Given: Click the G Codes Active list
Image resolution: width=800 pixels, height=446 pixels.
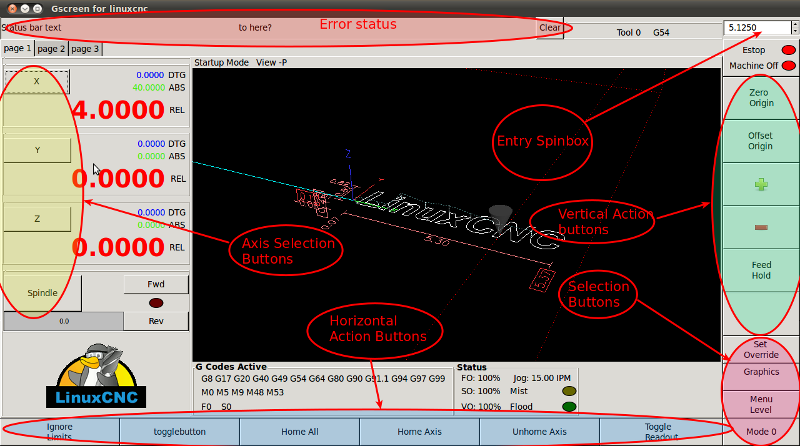Looking at the screenshot, I should tap(323, 392).
